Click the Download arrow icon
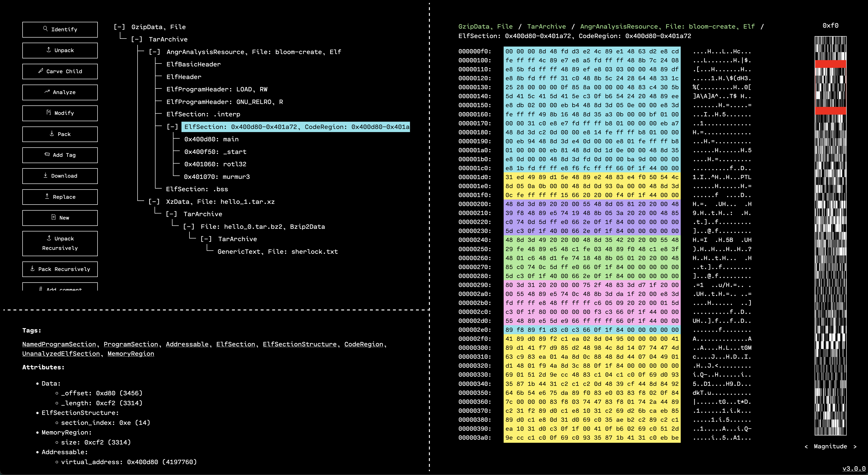Image resolution: width=868 pixels, height=475 pixels. [x=45, y=175]
